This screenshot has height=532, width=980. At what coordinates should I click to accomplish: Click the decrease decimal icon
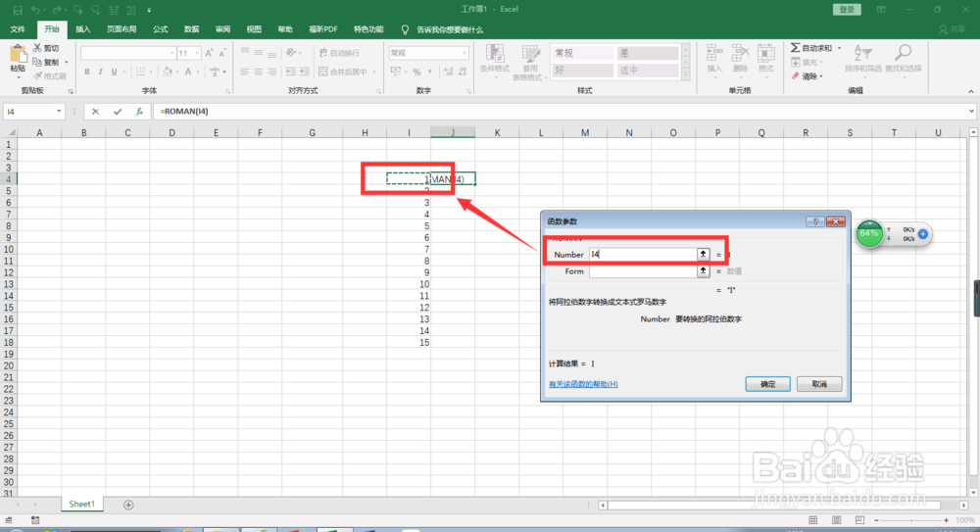(463, 72)
